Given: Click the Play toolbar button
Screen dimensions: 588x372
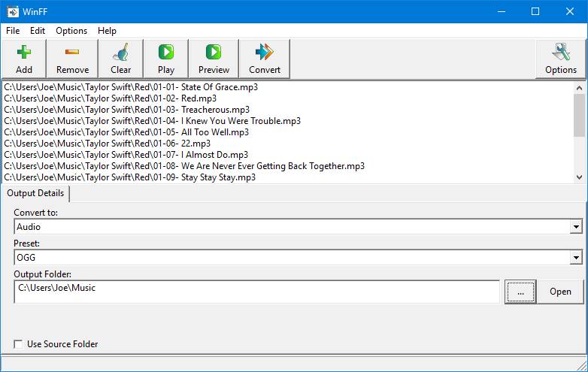Looking at the screenshot, I should pos(166,59).
